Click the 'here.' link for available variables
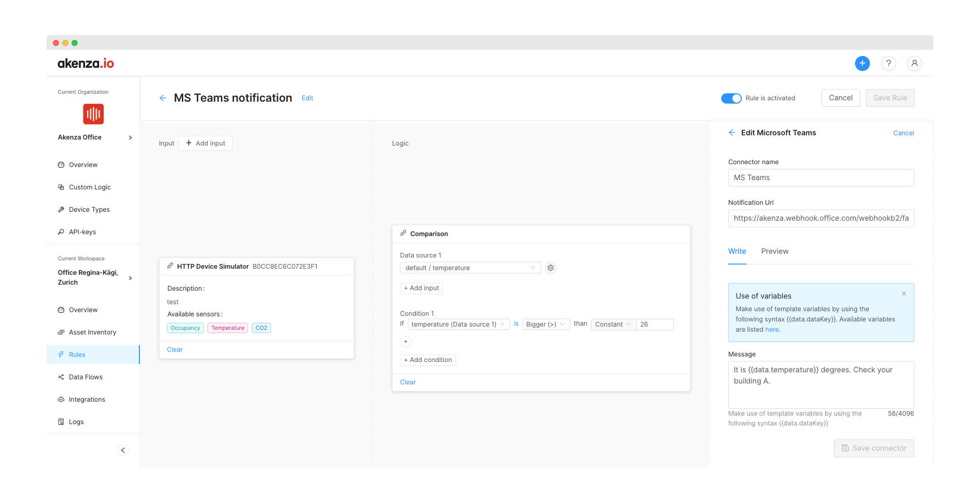The image size is (980, 502). click(773, 329)
